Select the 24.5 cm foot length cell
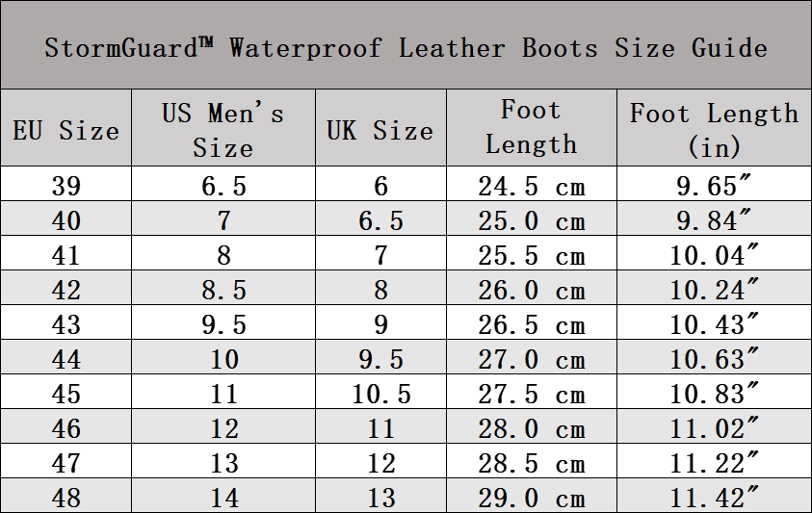The width and height of the screenshot is (812, 513). (x=532, y=184)
